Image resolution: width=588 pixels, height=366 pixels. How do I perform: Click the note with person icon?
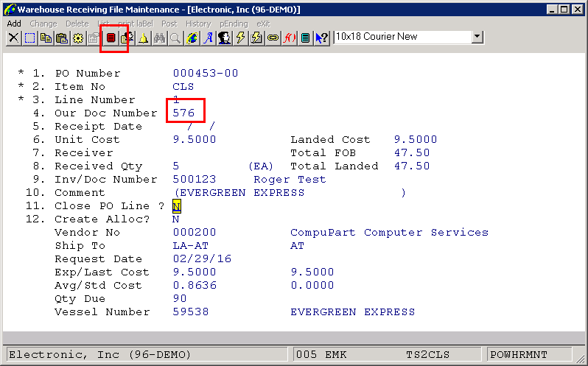click(x=127, y=38)
